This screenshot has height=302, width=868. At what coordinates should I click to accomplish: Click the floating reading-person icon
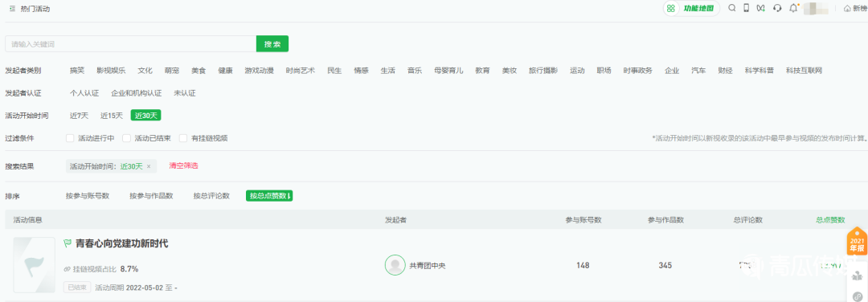click(x=858, y=276)
